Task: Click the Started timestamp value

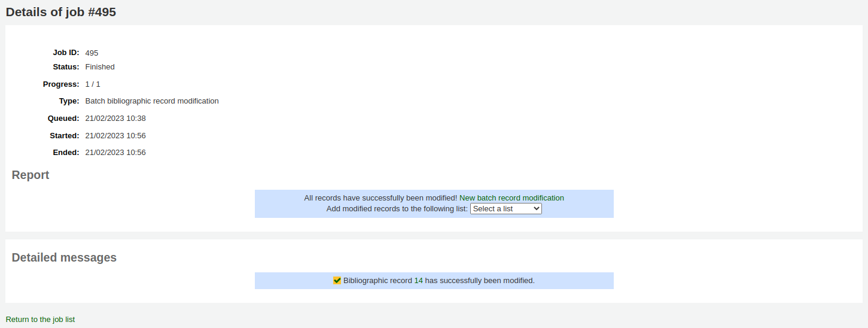Action: point(115,136)
